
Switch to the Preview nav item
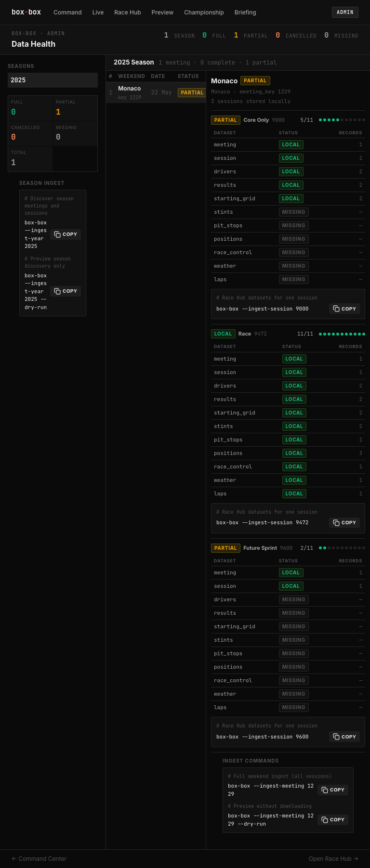click(x=162, y=13)
